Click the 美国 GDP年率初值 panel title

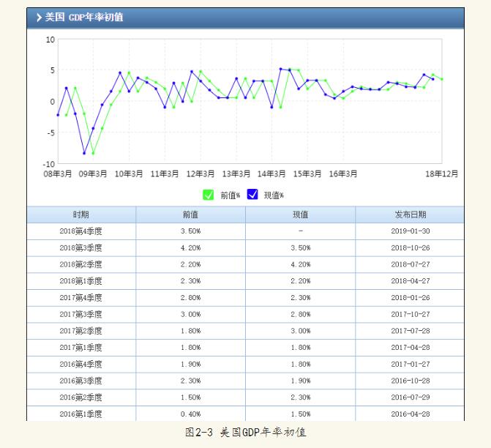pos(84,18)
